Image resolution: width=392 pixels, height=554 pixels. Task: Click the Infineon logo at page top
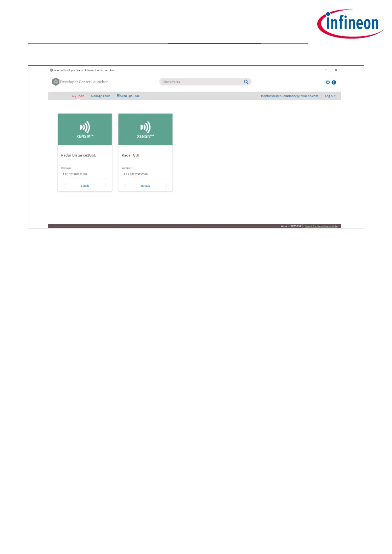click(350, 24)
